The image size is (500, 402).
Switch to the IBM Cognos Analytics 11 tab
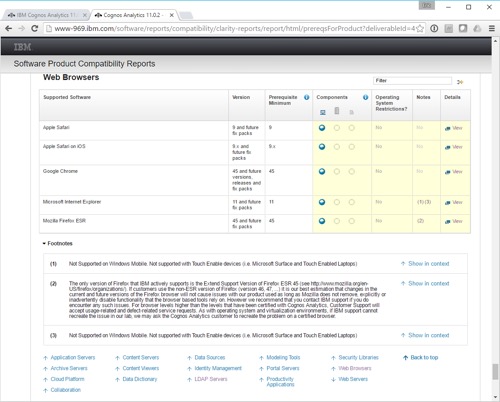click(47, 15)
